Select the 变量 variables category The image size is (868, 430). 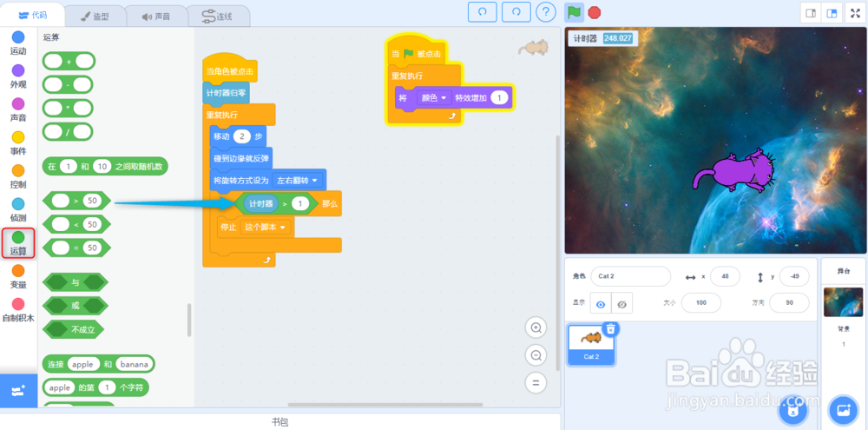tap(18, 276)
